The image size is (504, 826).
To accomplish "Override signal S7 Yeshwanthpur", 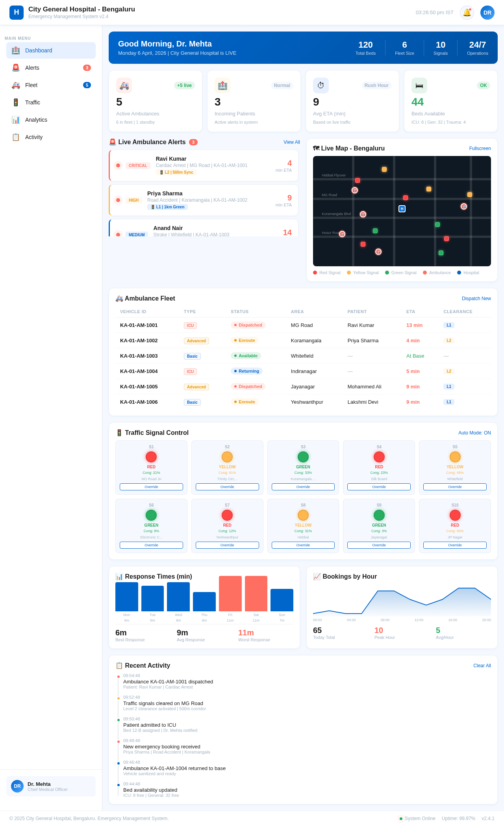I will pos(227,545).
